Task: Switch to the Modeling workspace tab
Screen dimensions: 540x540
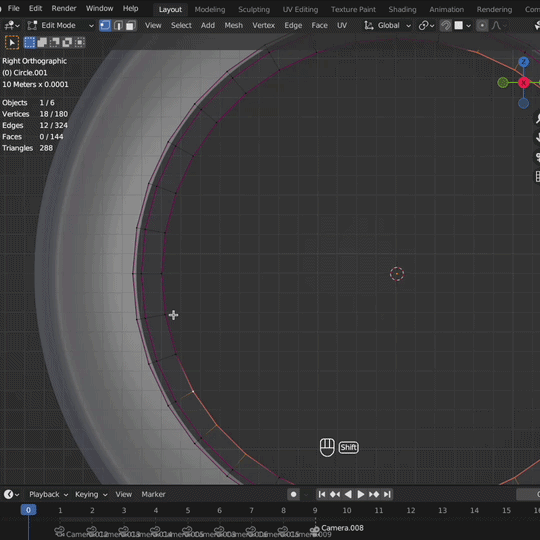Action: [x=210, y=10]
